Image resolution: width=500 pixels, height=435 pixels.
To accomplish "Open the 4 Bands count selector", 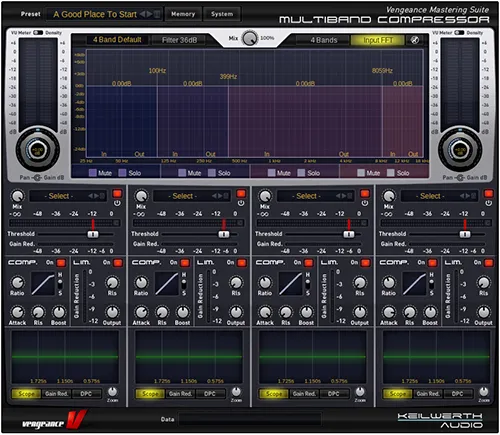I will coord(324,40).
